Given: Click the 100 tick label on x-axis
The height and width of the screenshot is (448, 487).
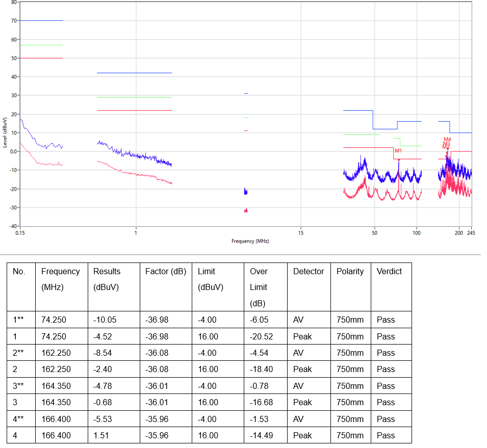Looking at the screenshot, I should click(416, 233).
